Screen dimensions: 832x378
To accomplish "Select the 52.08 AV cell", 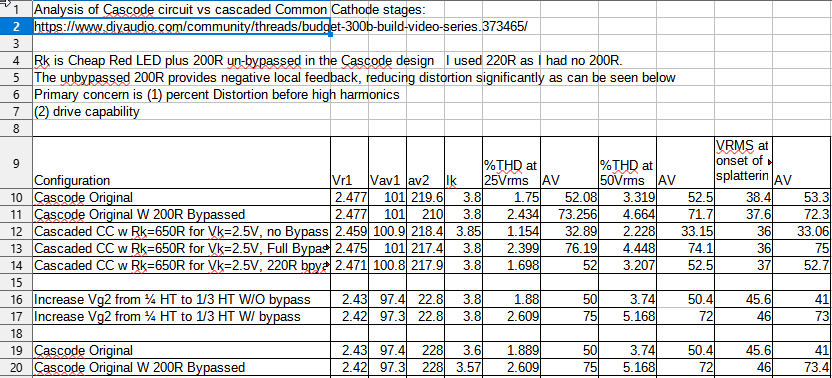I will point(569,197).
